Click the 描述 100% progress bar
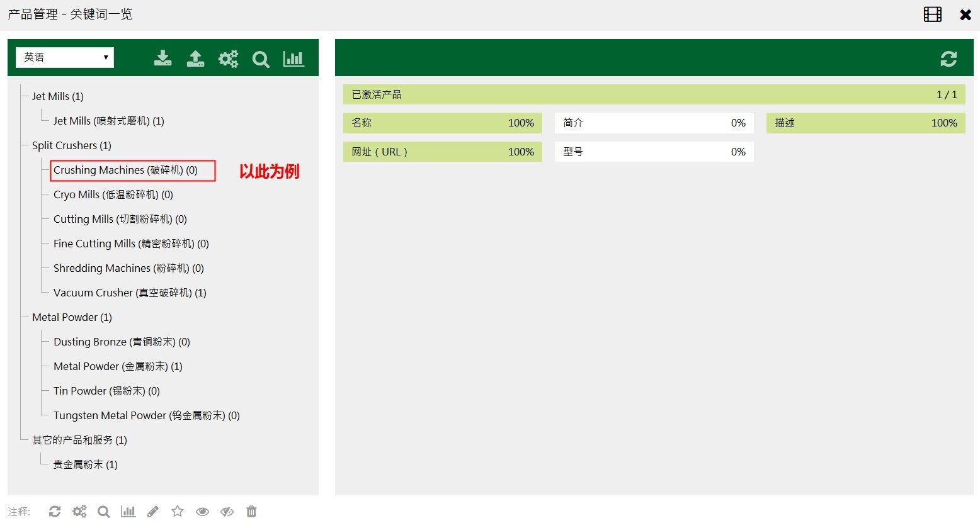 (865, 123)
